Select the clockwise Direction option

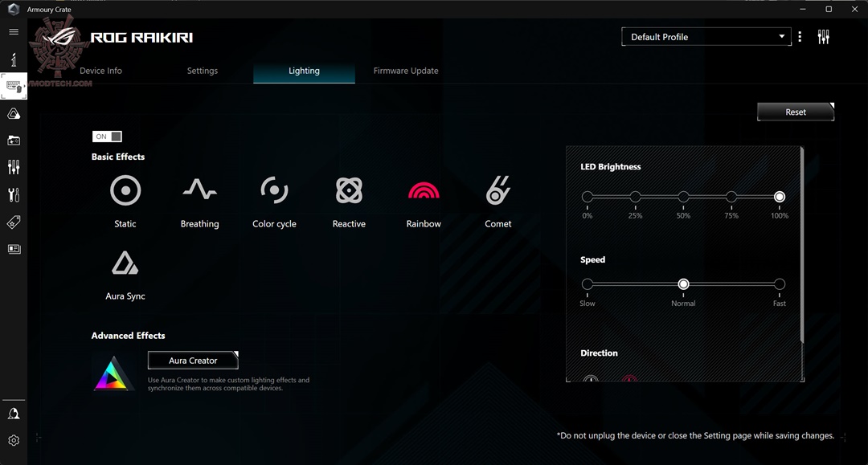point(591,379)
